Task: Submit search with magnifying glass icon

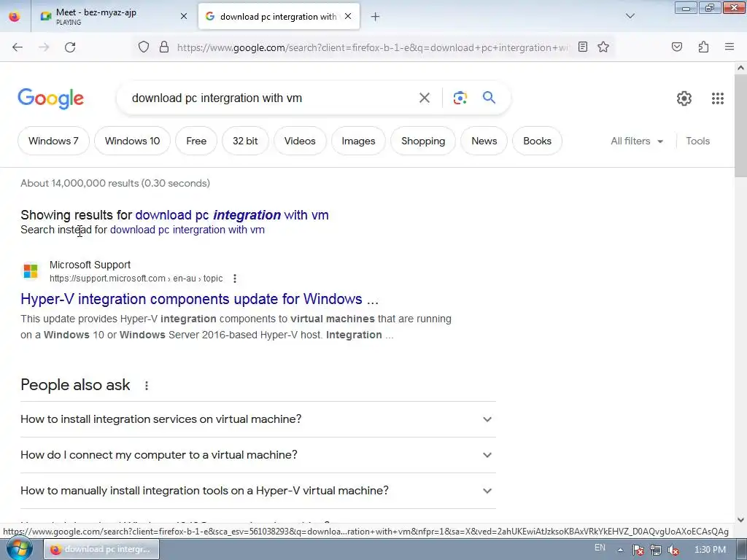Action: (489, 98)
